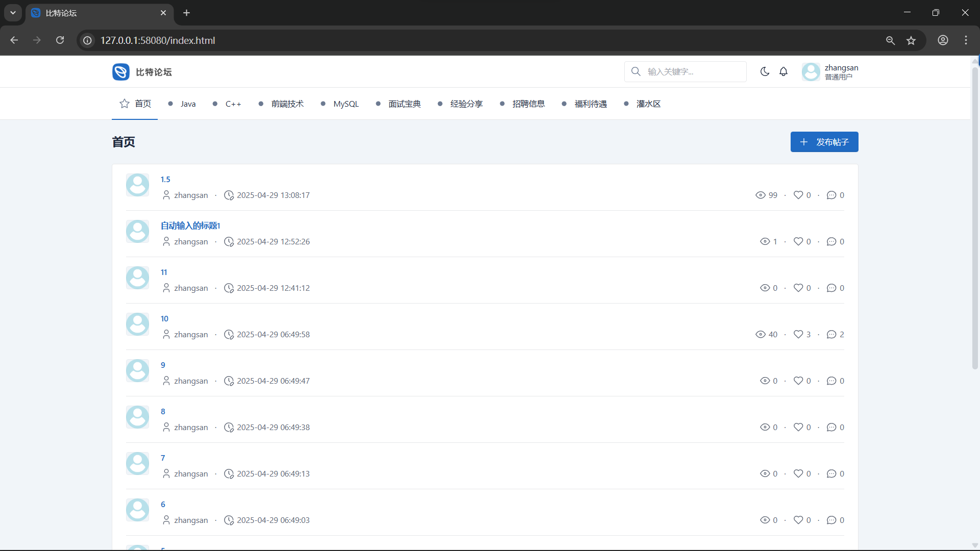Open Chrome three-dot menu
The height and width of the screenshot is (551, 980).
(x=966, y=40)
